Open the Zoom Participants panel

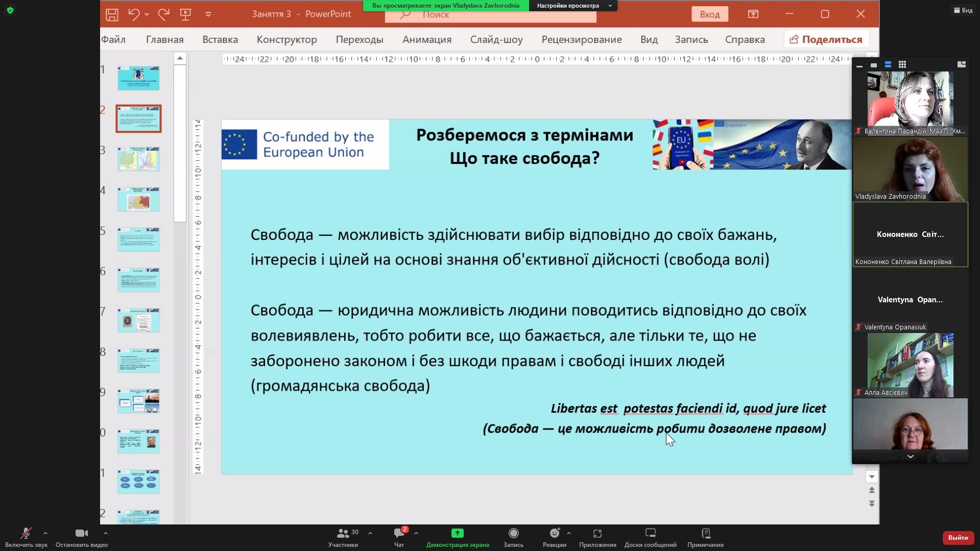[343, 534]
